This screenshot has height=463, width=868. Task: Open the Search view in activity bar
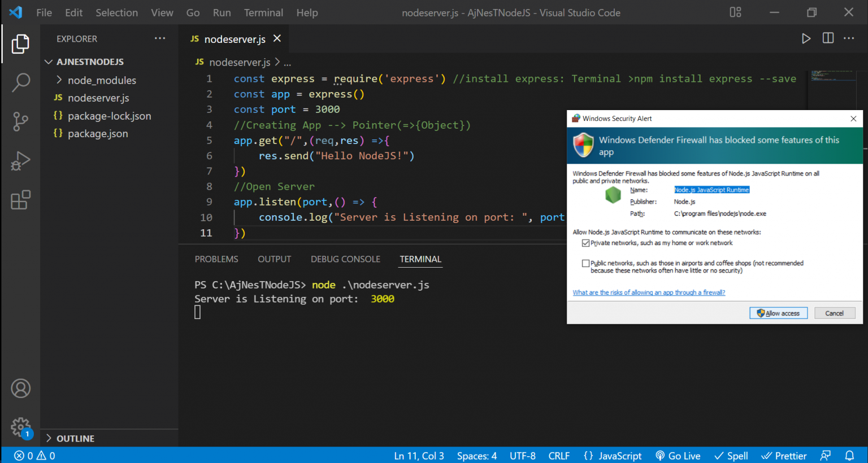pyautogui.click(x=20, y=82)
